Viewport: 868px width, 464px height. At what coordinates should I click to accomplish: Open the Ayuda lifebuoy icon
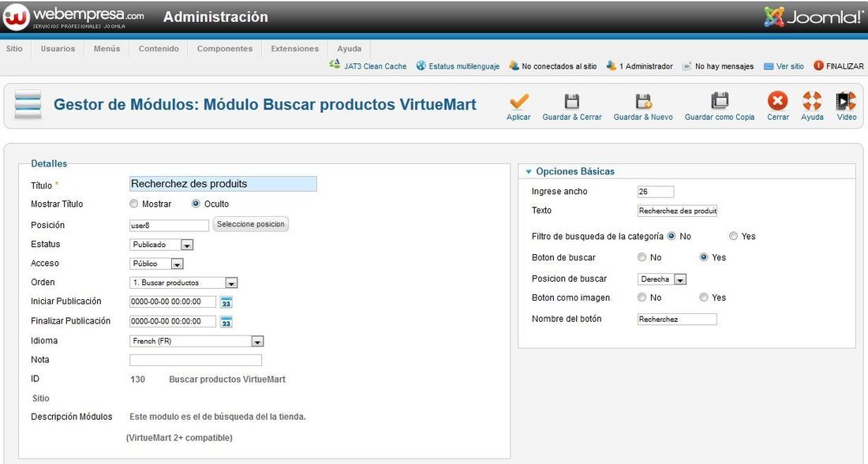[x=812, y=101]
